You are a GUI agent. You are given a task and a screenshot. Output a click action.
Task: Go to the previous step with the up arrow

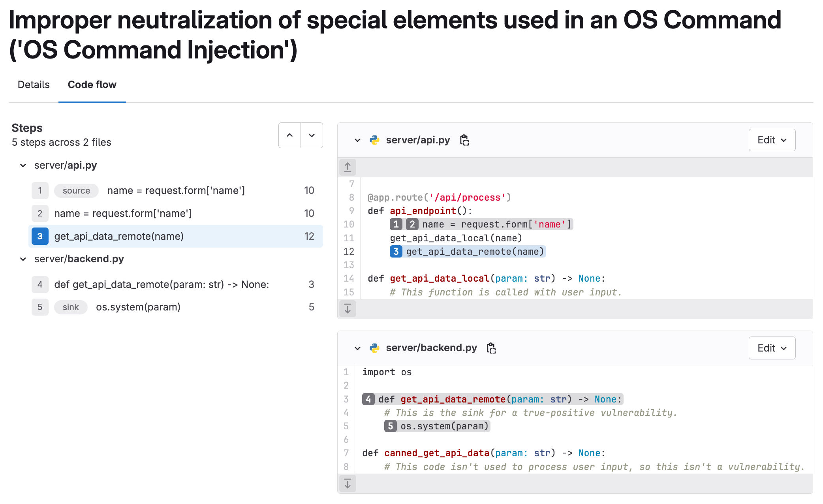click(x=289, y=135)
